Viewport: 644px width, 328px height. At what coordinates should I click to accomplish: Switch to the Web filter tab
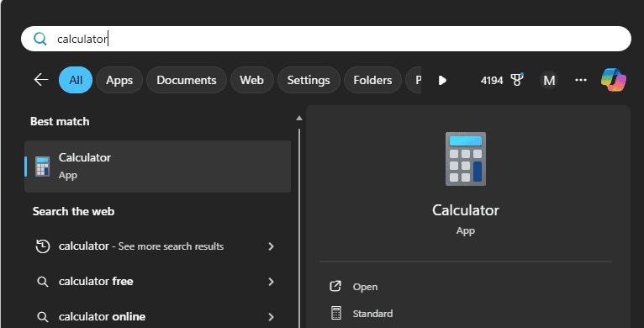pyautogui.click(x=251, y=80)
